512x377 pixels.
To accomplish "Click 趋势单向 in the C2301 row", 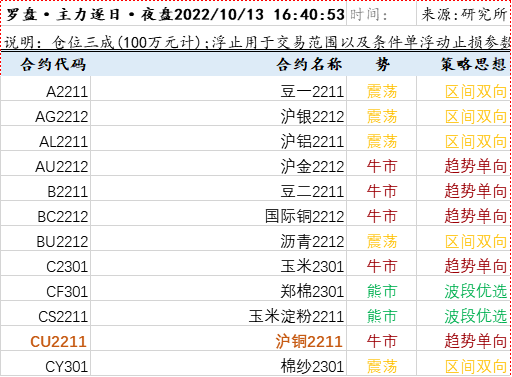I will tap(476, 266).
